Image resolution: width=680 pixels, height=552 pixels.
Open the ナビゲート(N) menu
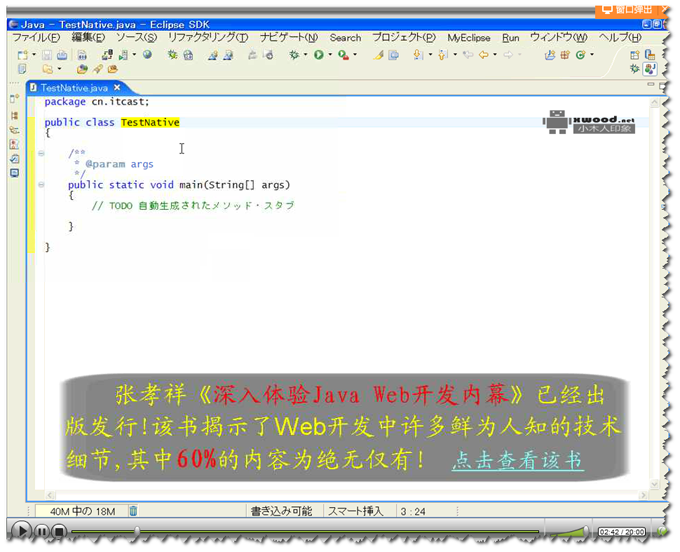click(289, 38)
